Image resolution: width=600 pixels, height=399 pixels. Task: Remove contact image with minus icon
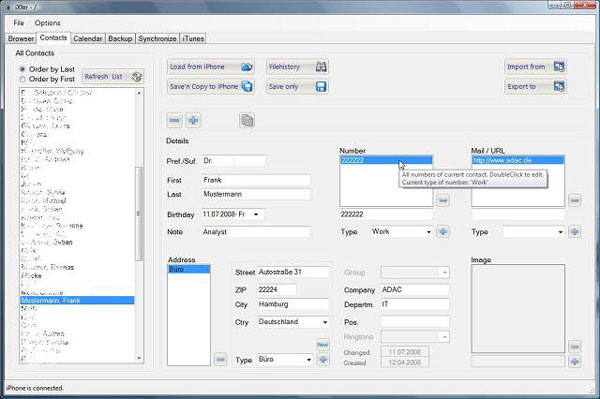574,347
